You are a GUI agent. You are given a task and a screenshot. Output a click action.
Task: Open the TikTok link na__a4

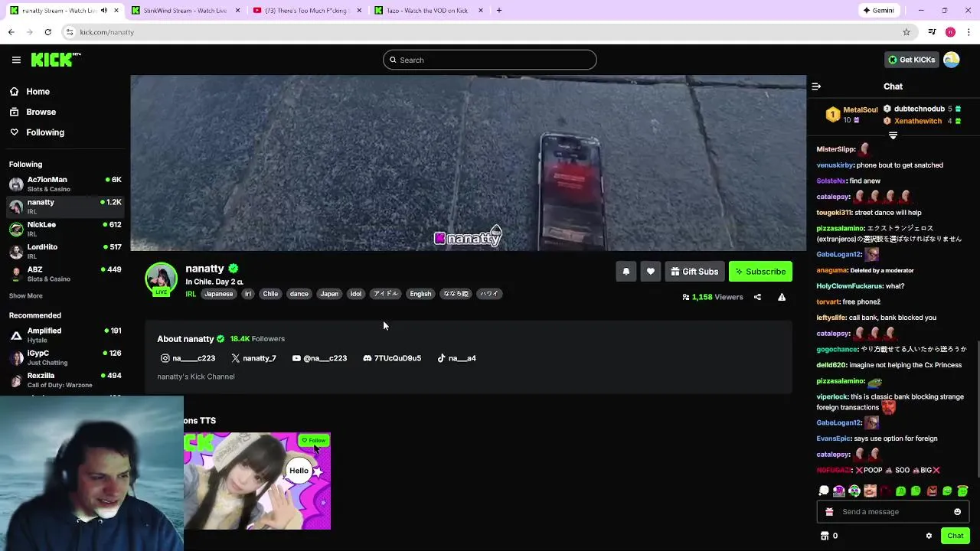(x=456, y=358)
